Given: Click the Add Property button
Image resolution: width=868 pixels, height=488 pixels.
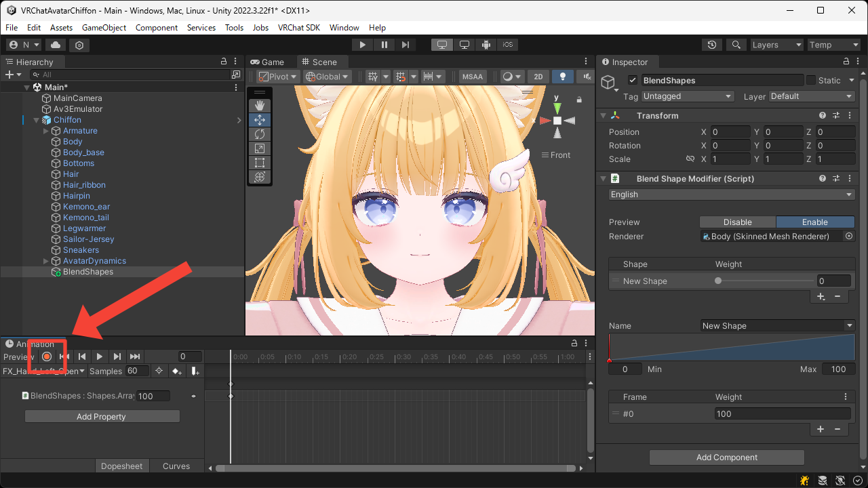Looking at the screenshot, I should click(x=102, y=417).
